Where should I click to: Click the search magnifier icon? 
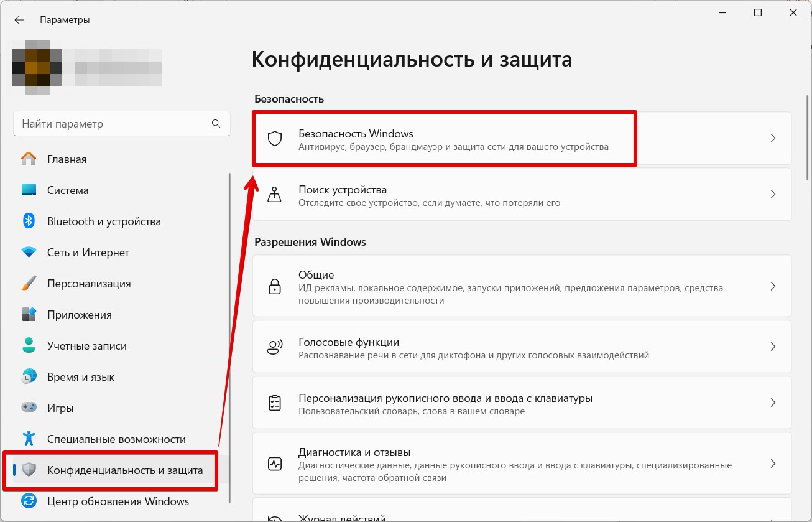coord(216,124)
